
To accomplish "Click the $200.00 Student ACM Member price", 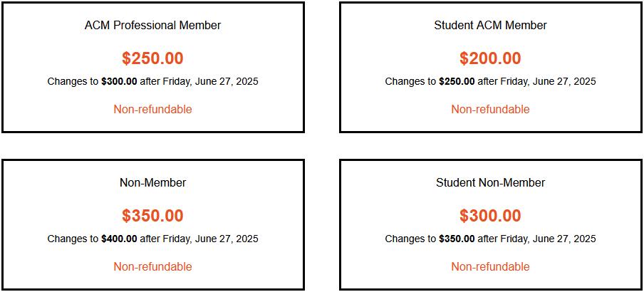I will [490, 58].
